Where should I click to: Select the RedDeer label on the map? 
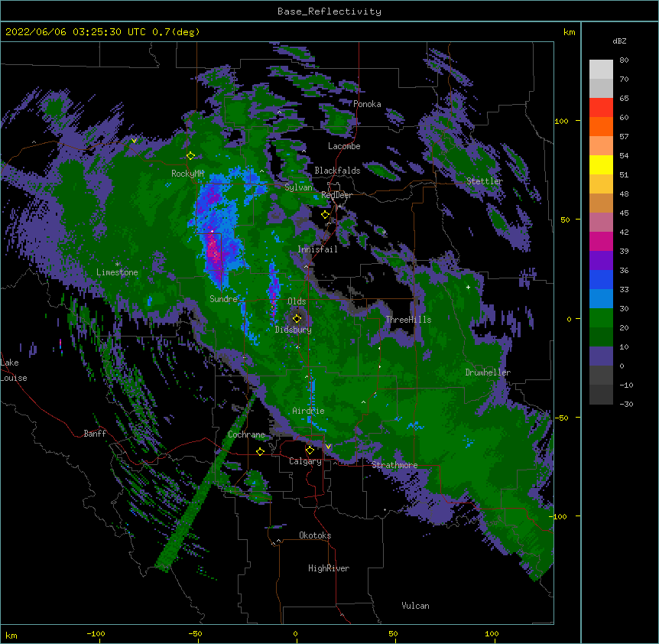(x=336, y=195)
